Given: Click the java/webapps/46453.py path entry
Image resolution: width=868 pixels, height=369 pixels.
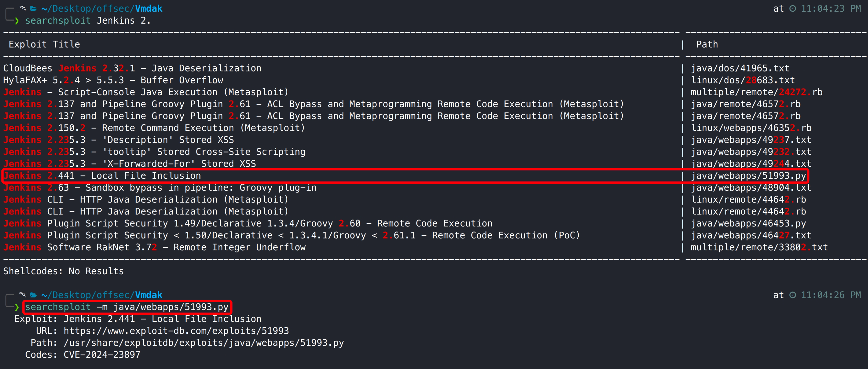Looking at the screenshot, I should [x=748, y=223].
